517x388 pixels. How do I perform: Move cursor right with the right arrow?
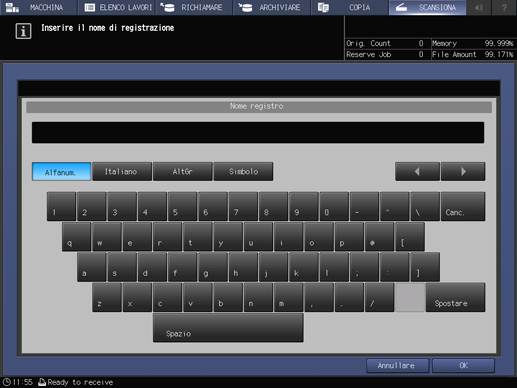463,172
